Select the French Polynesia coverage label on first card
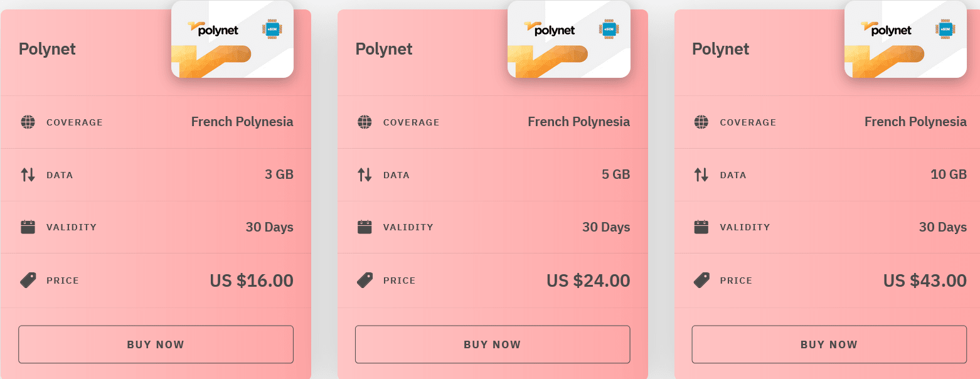Image resolution: width=980 pixels, height=379 pixels. click(242, 122)
